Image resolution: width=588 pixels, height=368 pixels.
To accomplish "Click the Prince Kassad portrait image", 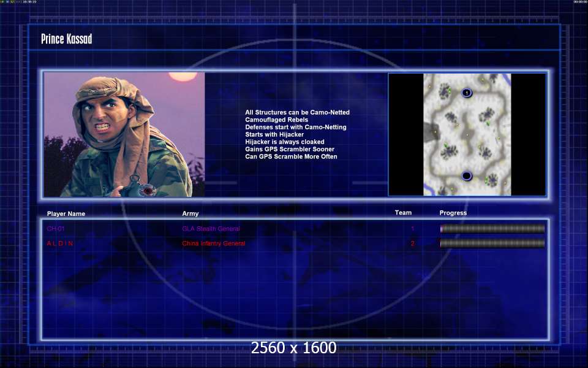I will 124,135.
